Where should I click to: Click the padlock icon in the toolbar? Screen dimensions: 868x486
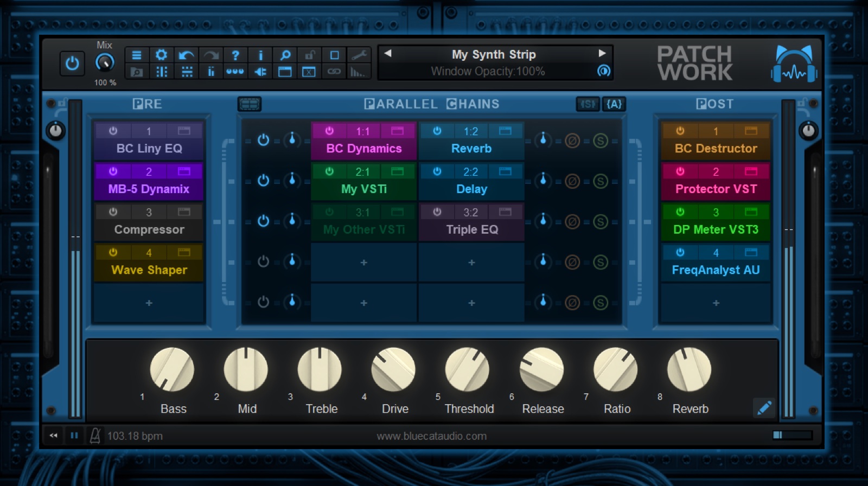[310, 55]
